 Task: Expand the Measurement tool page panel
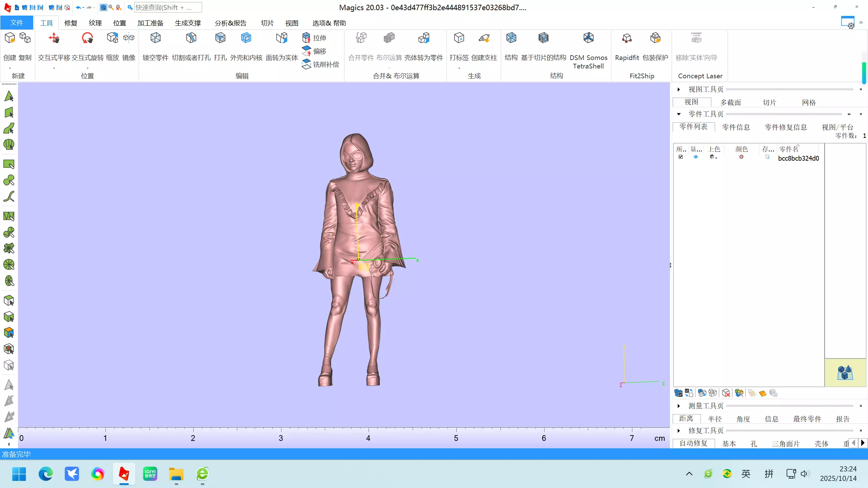click(x=679, y=406)
